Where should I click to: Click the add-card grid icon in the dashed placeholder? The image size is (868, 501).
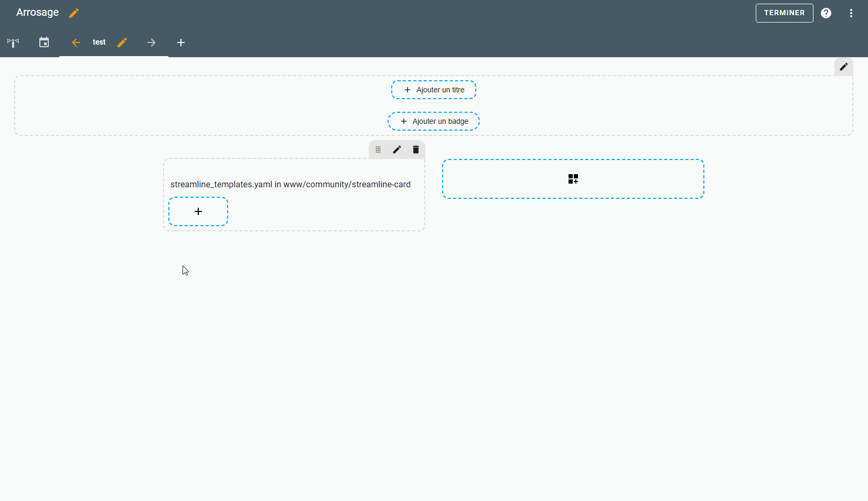tap(573, 178)
